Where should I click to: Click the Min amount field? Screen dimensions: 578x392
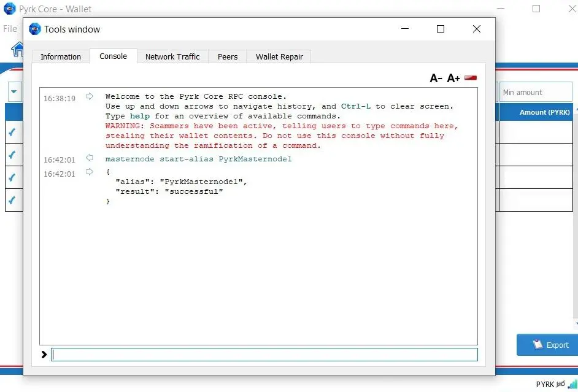pyautogui.click(x=536, y=92)
